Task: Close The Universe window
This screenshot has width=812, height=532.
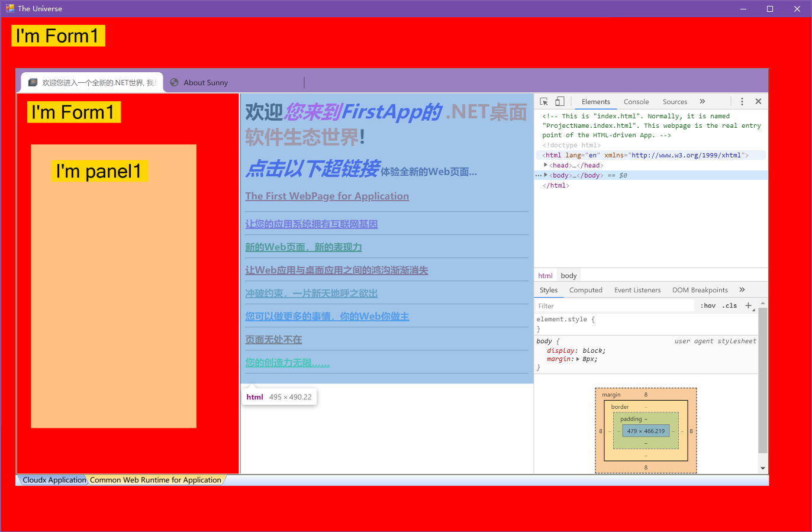Action: click(x=797, y=8)
